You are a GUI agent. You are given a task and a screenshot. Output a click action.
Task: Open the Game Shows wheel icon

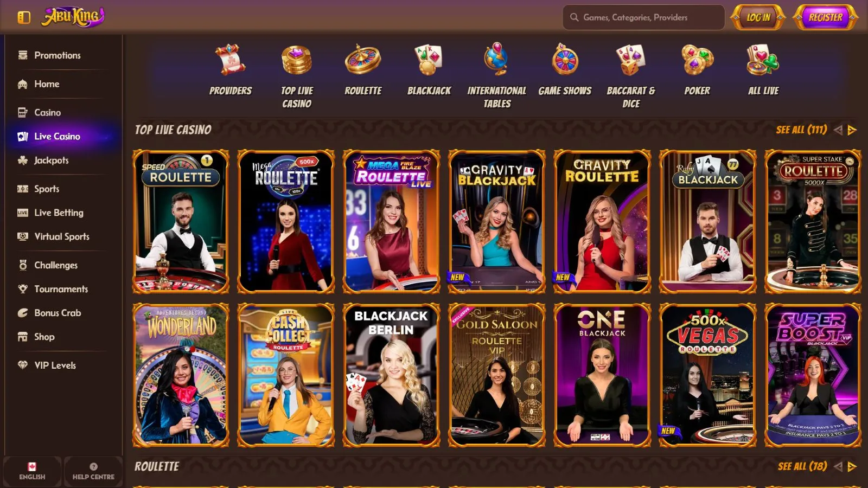tap(565, 60)
